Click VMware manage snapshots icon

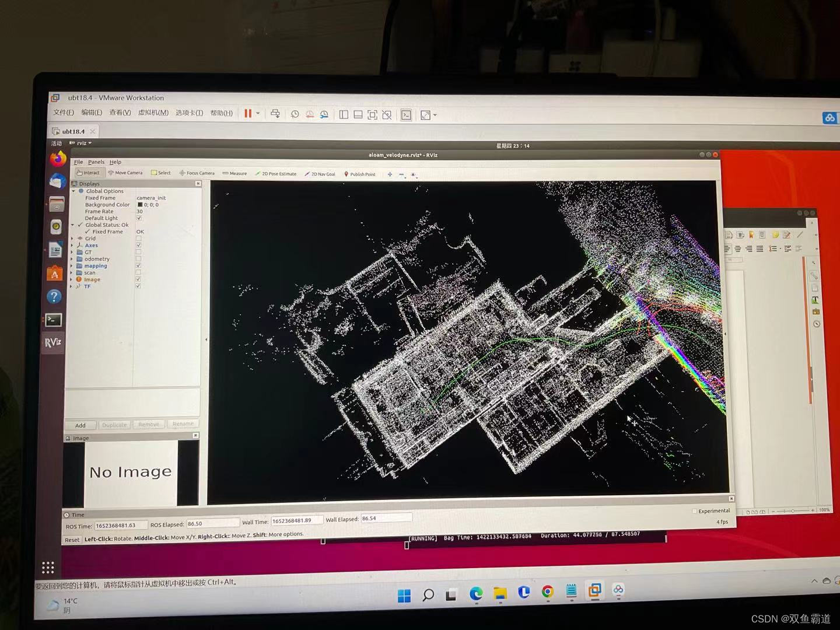coord(324,114)
